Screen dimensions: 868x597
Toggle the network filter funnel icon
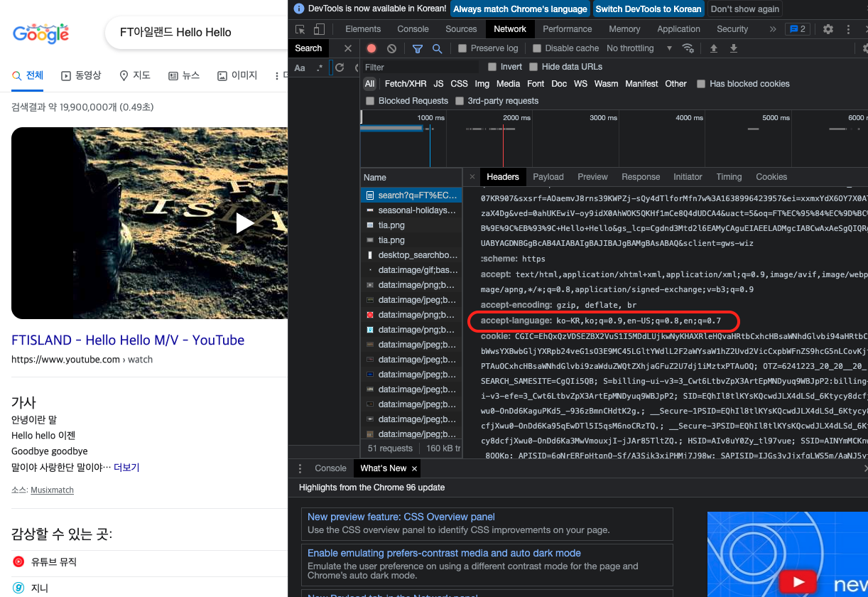pos(418,48)
